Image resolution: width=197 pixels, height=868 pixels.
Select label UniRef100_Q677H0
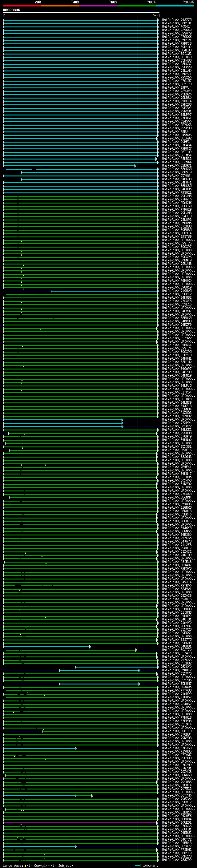(177, 796)
